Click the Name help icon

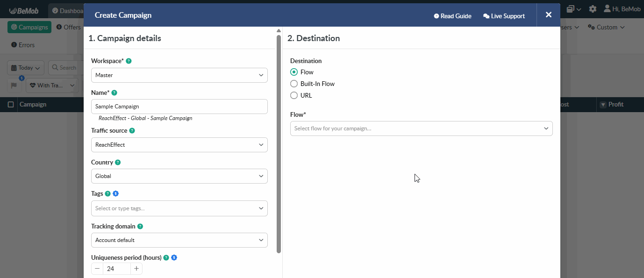coord(114,93)
